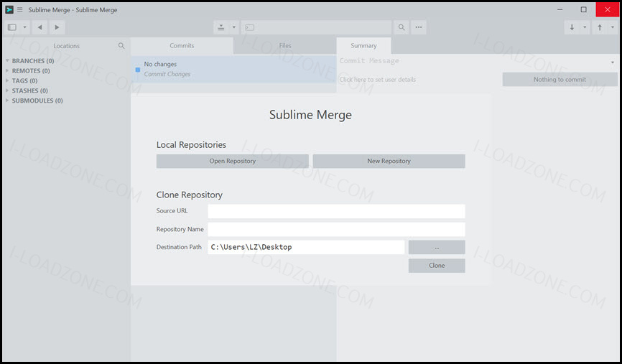
Task: Click the push up-arrow icon
Action: click(x=600, y=27)
